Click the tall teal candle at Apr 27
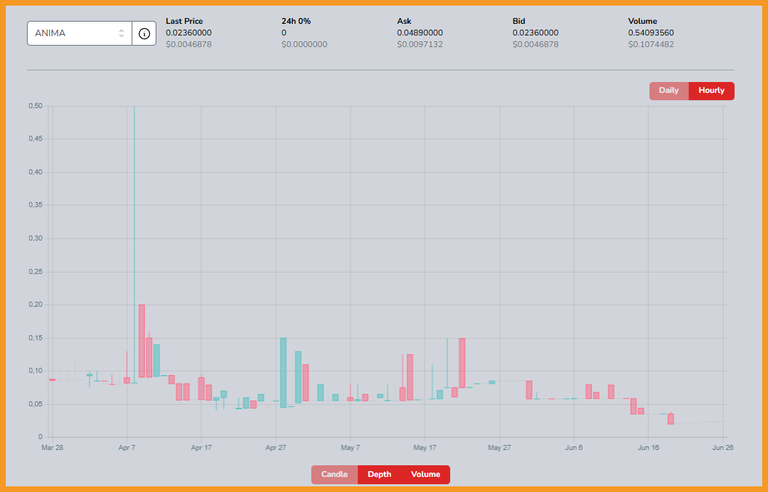The height and width of the screenshot is (492, 768). [283, 372]
